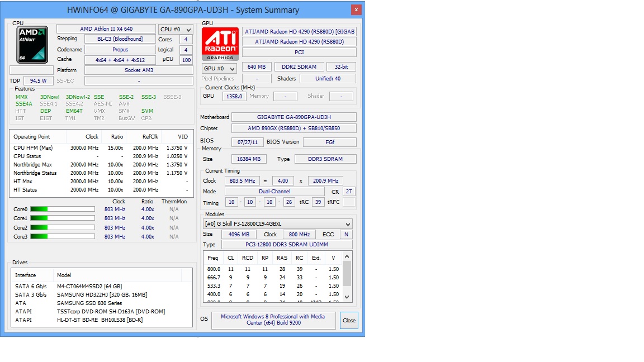
Task: Click the 800.0 frequency row in SPD table
Action: coord(273,269)
